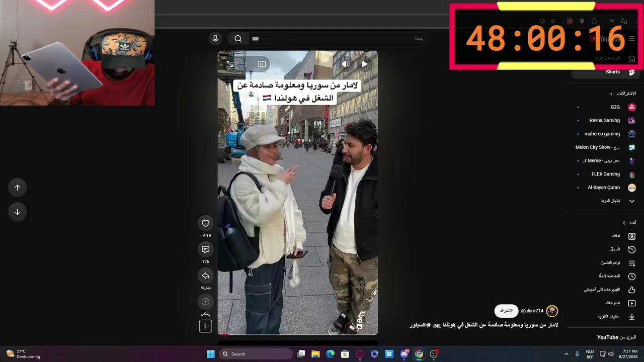Launch File Explorer from the taskbar
Viewport: 644px width, 362px height.
[x=315, y=354]
